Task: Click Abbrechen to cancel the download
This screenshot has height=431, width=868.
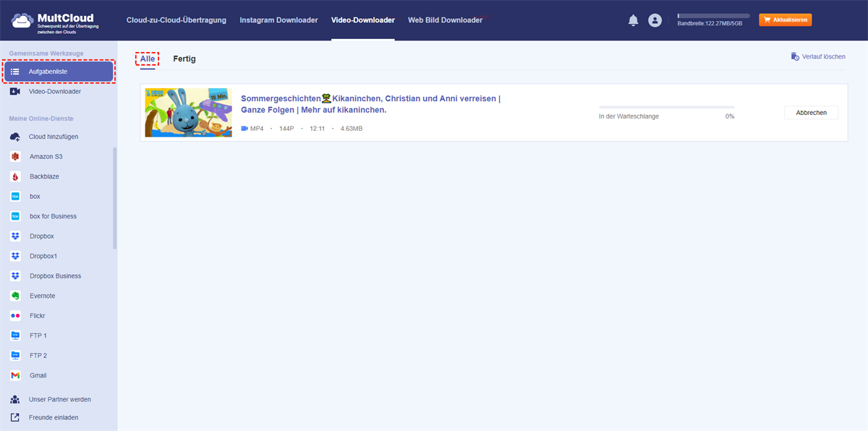Action: tap(812, 113)
